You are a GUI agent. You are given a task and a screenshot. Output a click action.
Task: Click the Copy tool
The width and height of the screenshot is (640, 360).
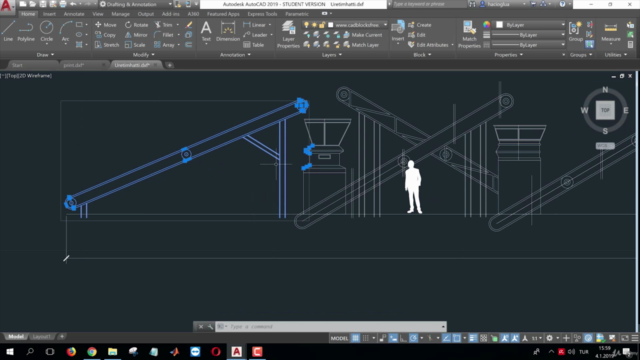pyautogui.click(x=105, y=35)
